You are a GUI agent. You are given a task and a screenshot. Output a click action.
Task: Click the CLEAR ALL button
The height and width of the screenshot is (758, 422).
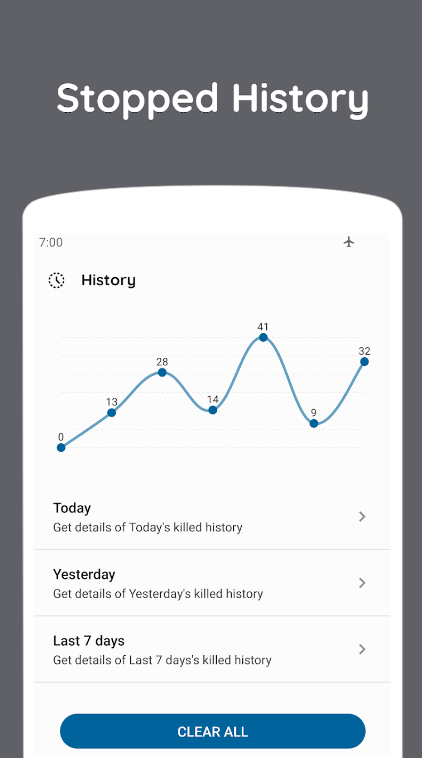point(213,731)
